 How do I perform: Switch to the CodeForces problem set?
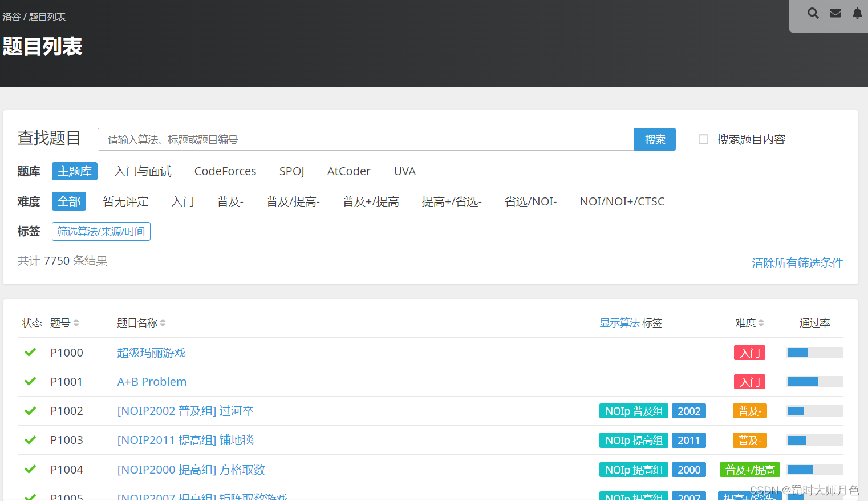[x=225, y=171]
